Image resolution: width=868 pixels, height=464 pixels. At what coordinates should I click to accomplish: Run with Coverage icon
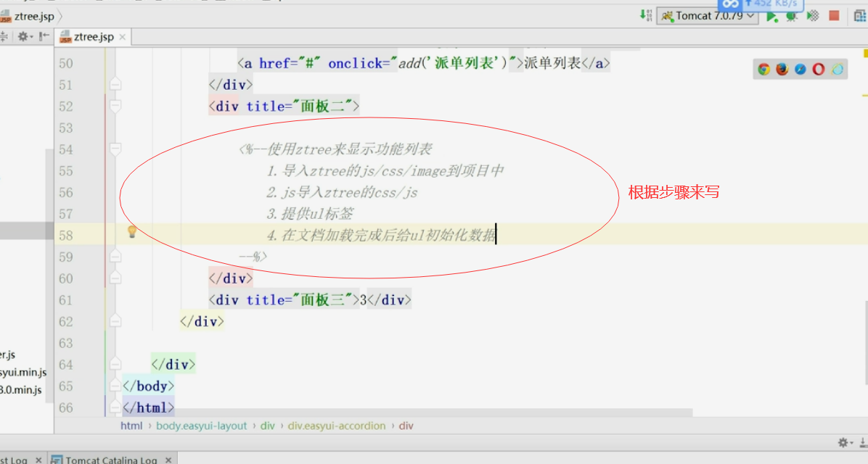813,16
